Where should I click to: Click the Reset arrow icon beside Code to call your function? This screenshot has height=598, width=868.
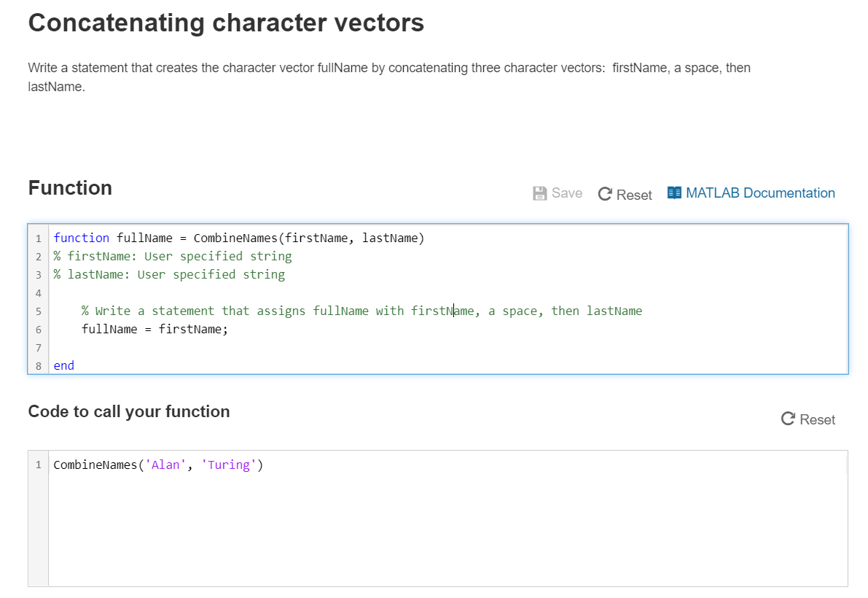point(789,419)
